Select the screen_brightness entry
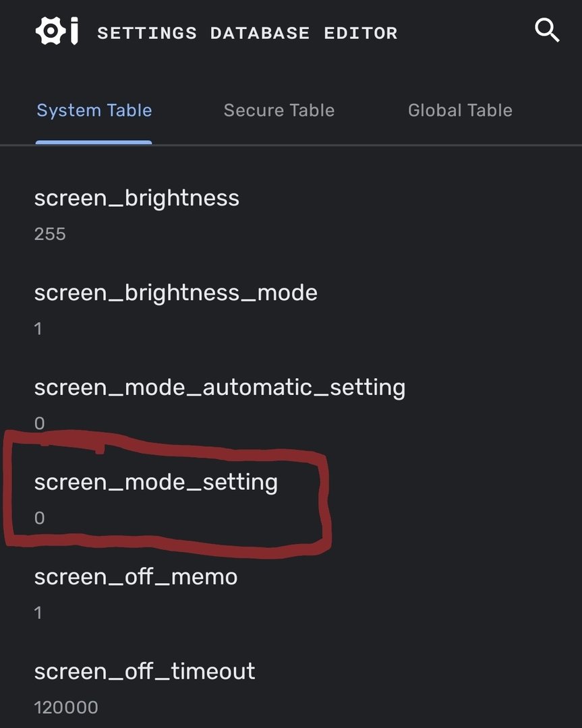This screenshot has width=582, height=728. pyautogui.click(x=136, y=198)
